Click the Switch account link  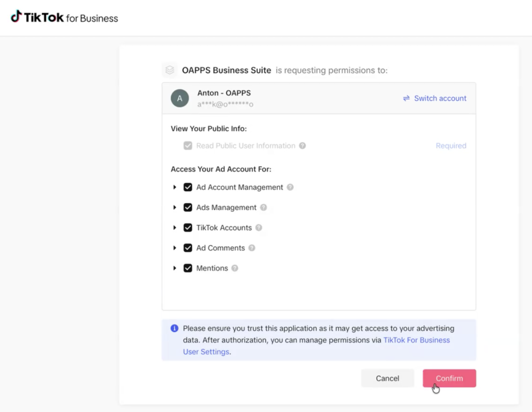click(x=435, y=98)
